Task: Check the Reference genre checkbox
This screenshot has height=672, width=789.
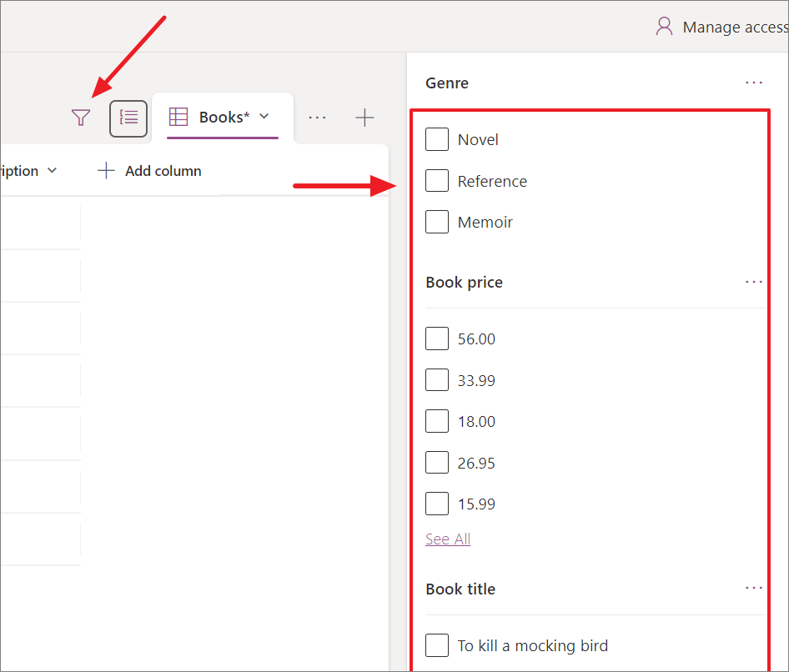Action: [x=437, y=181]
